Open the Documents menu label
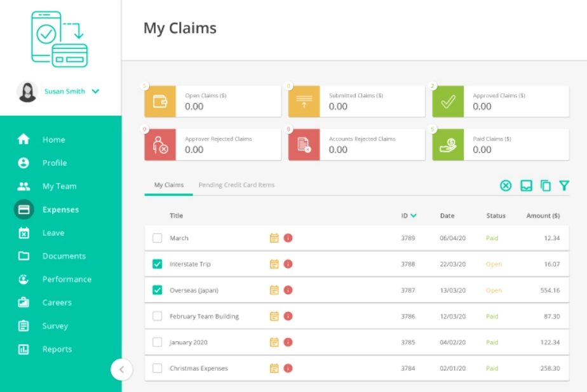The width and height of the screenshot is (587, 392). pos(64,256)
